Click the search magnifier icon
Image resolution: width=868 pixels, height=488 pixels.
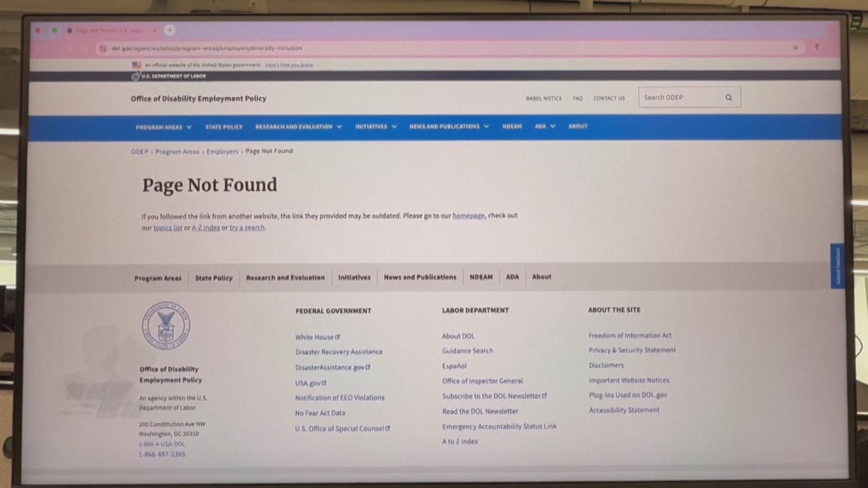point(729,97)
